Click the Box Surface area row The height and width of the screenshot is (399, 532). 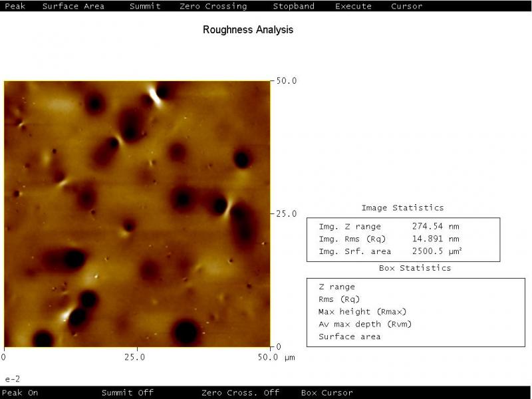click(x=350, y=336)
